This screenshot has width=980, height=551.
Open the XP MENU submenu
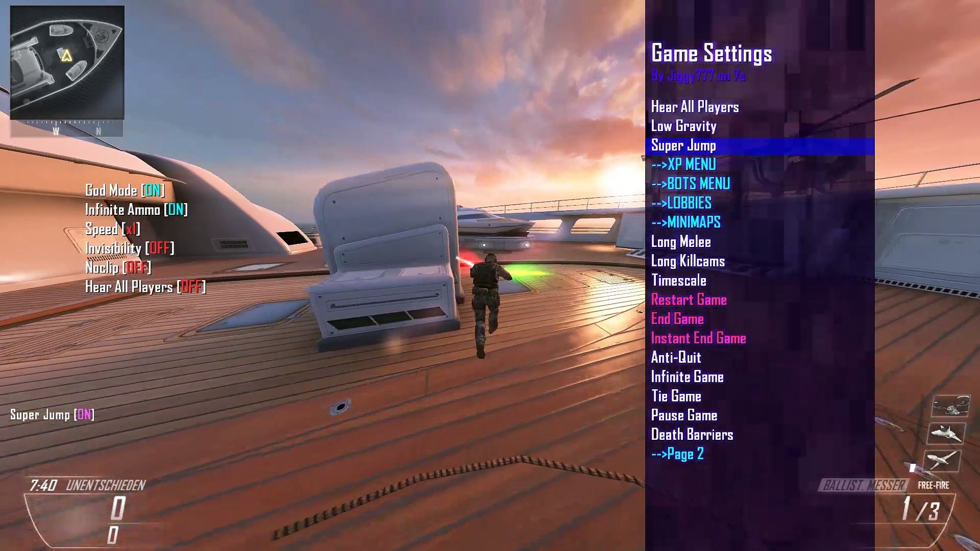[x=683, y=164]
